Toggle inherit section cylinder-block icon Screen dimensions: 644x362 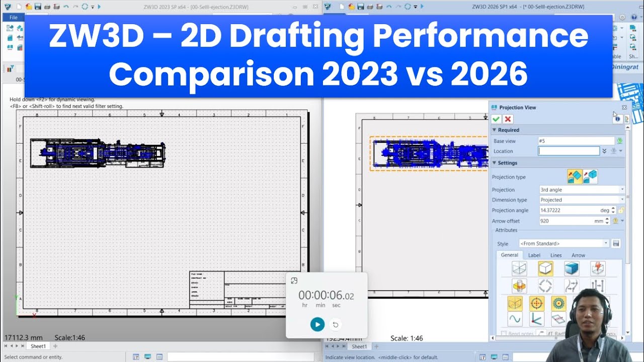point(519,286)
